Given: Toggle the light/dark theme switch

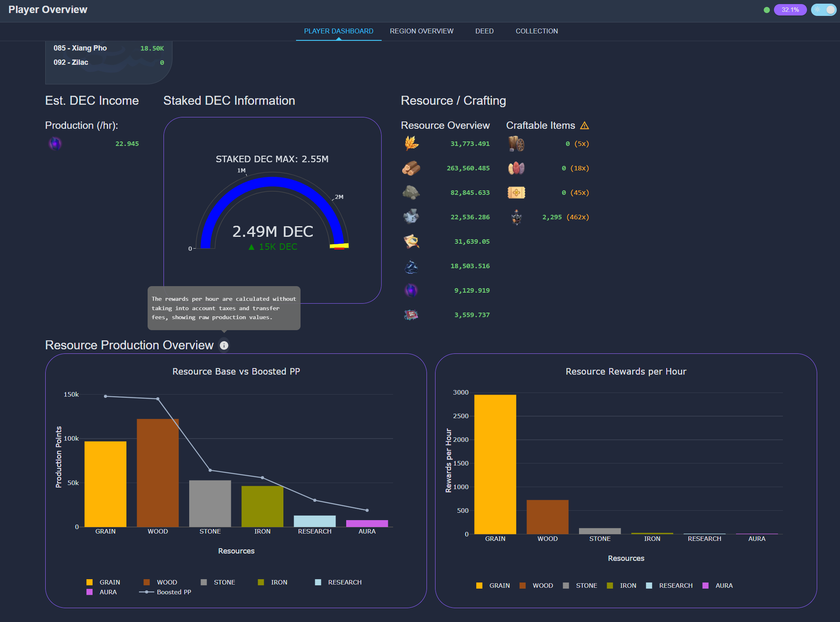Looking at the screenshot, I should point(823,10).
